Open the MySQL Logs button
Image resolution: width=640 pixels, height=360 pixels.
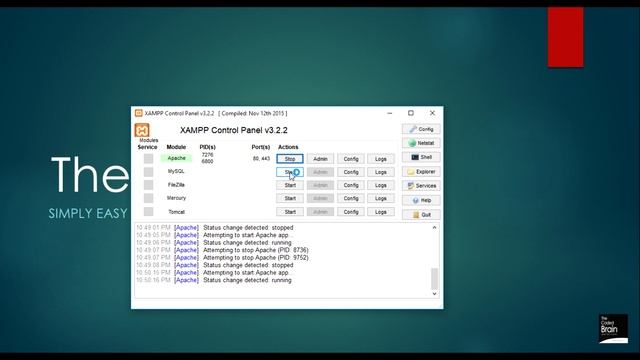tap(381, 172)
